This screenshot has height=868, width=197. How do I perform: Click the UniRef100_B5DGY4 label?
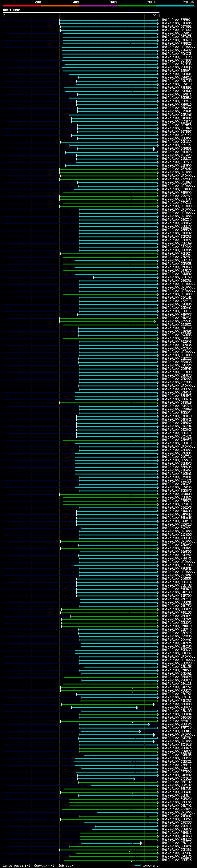pos(176,413)
